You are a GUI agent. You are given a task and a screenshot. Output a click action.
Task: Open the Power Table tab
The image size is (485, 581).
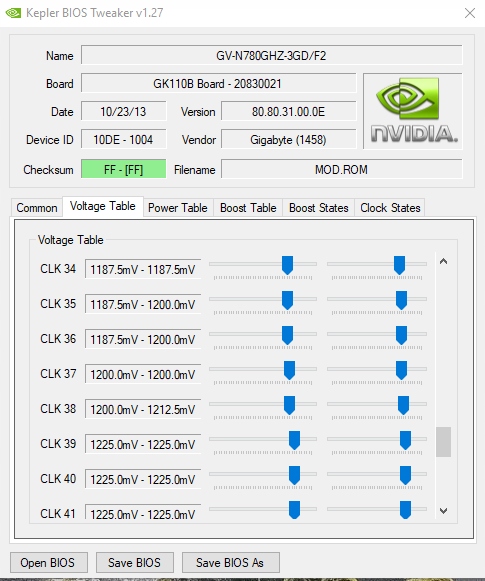click(177, 208)
